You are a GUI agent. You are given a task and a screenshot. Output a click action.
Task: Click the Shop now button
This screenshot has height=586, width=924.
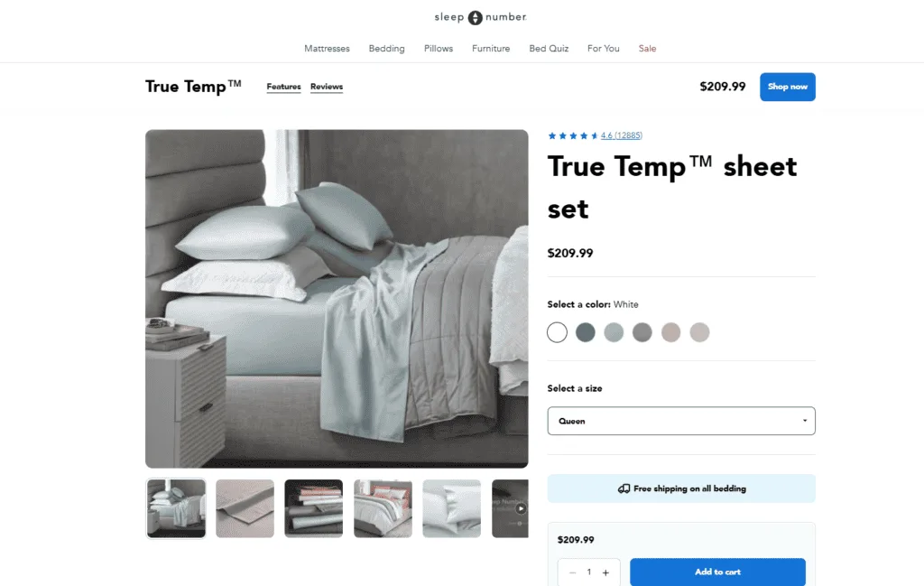(x=787, y=87)
